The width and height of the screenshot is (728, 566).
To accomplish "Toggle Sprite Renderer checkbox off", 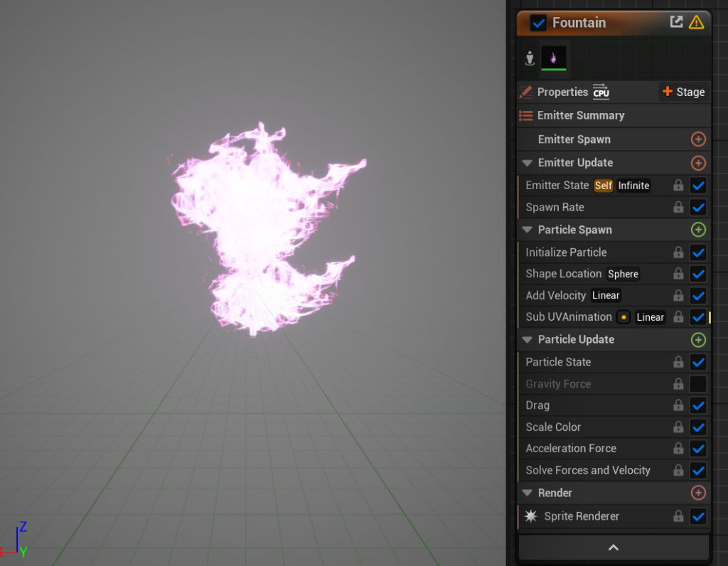I will point(698,516).
